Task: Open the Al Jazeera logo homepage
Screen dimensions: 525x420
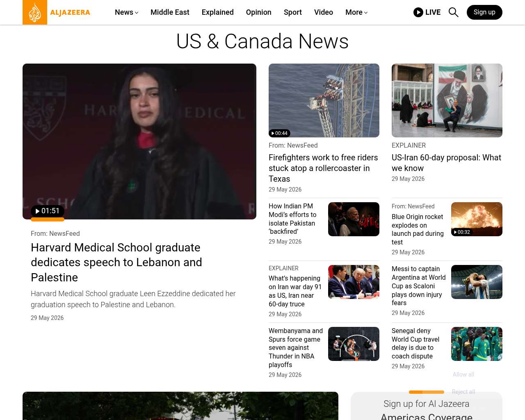Action: (x=57, y=12)
